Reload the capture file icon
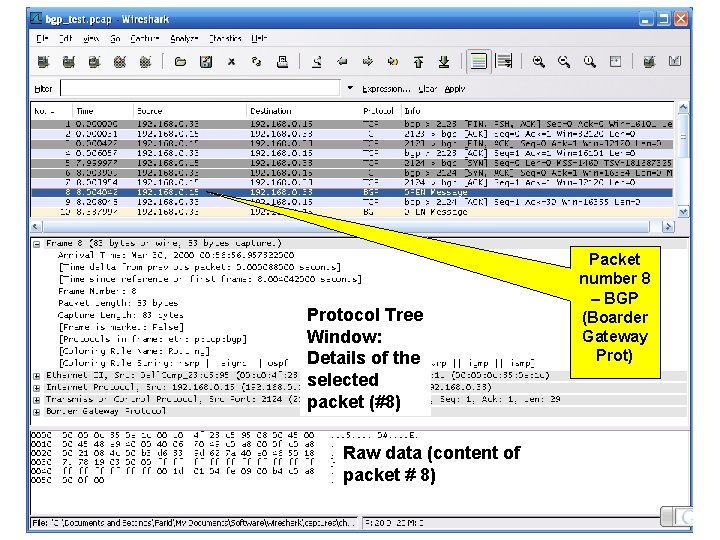The image size is (720, 540). (257, 62)
